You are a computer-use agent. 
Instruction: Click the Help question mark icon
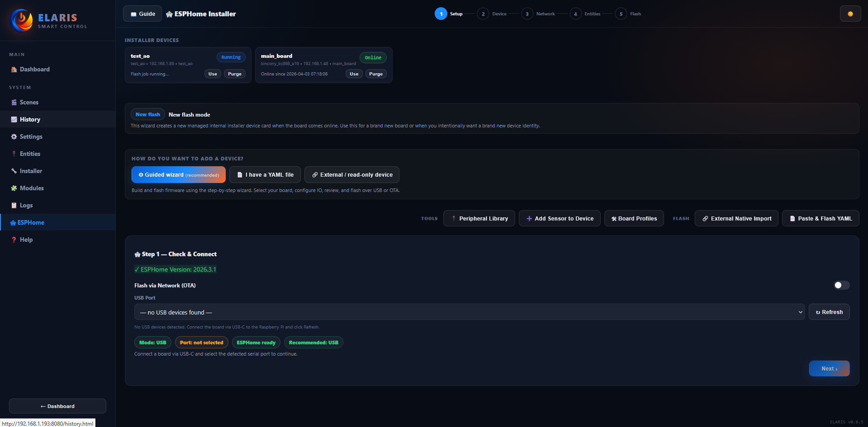click(14, 239)
